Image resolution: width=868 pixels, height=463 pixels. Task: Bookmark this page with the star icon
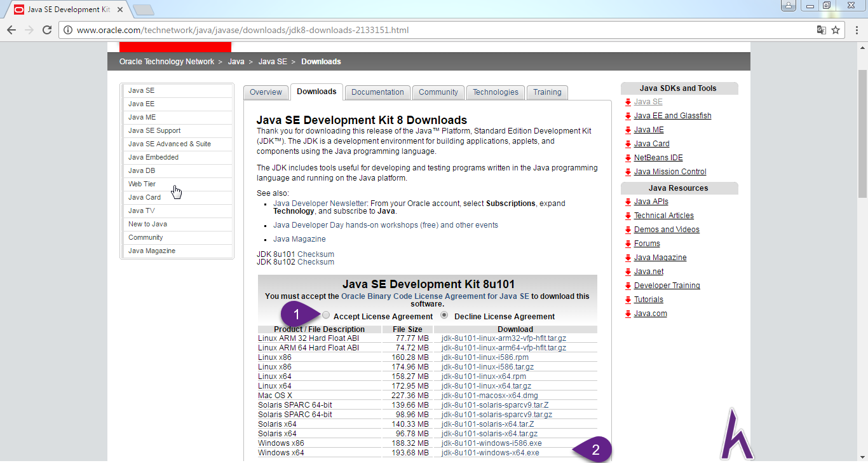(836, 30)
